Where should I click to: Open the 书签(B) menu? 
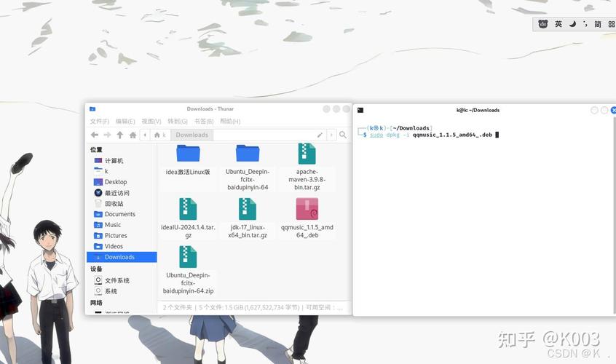pos(204,122)
